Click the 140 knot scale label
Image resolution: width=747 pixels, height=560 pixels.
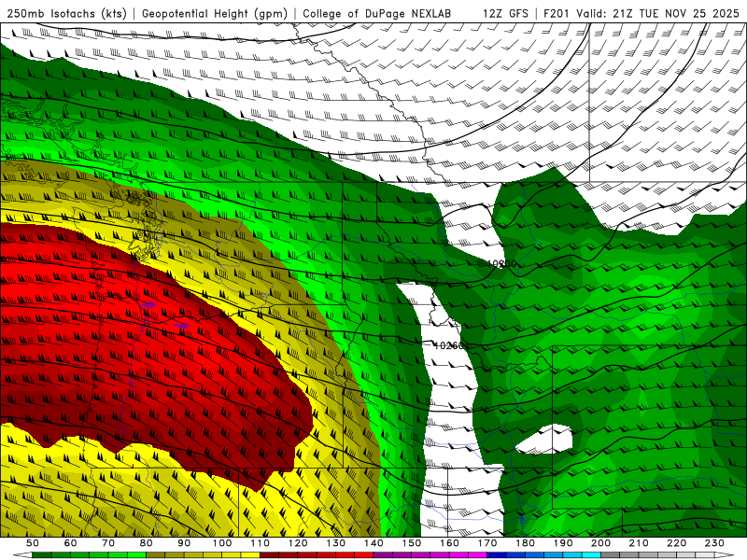click(x=374, y=543)
